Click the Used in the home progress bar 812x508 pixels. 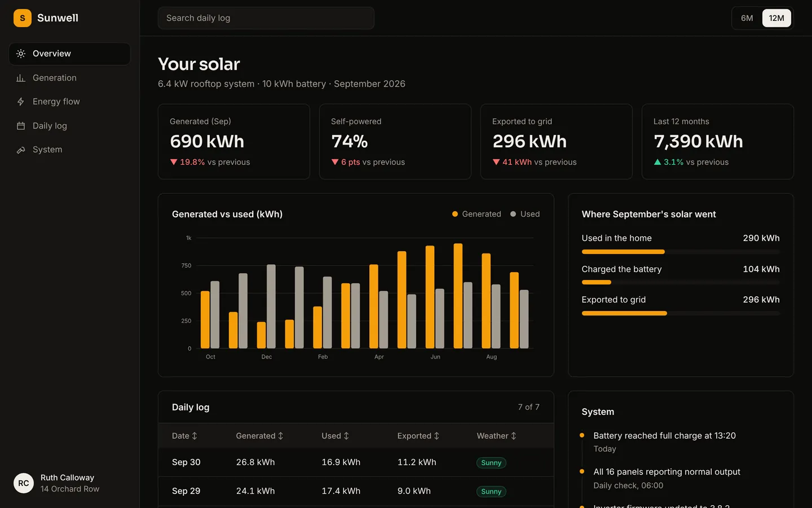(681, 252)
